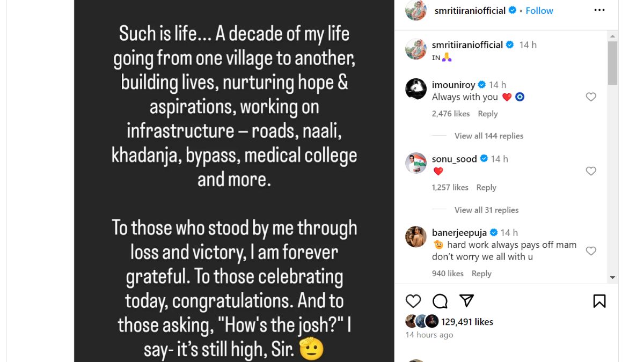Like imouniroy's comment

click(591, 97)
